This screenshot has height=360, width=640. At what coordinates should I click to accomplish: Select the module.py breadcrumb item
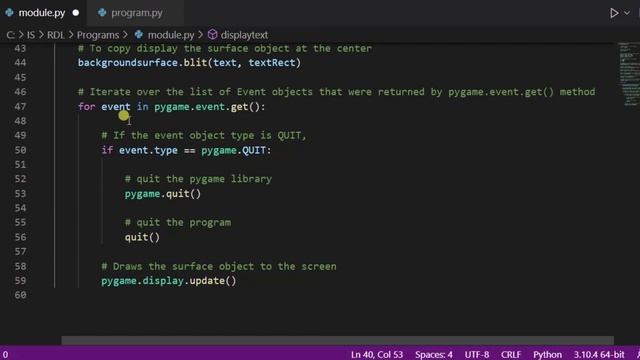171,35
